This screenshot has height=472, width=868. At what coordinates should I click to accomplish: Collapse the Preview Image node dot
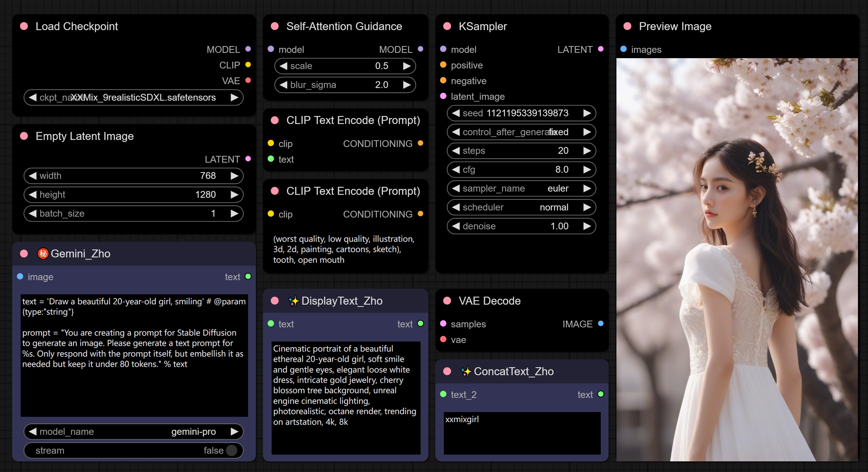(627, 26)
